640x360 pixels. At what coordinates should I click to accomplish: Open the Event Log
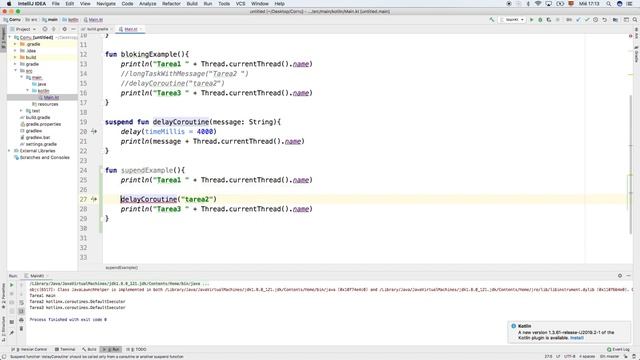pos(618,349)
